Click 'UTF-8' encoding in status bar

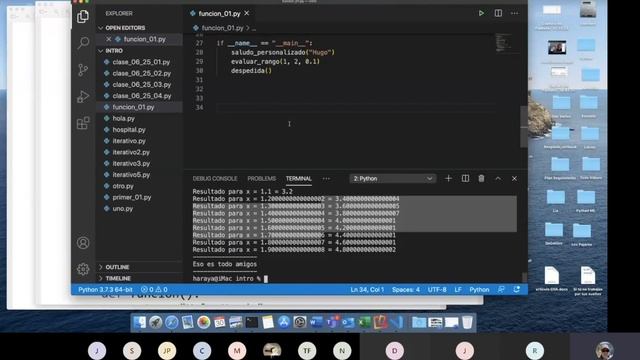pos(437,289)
